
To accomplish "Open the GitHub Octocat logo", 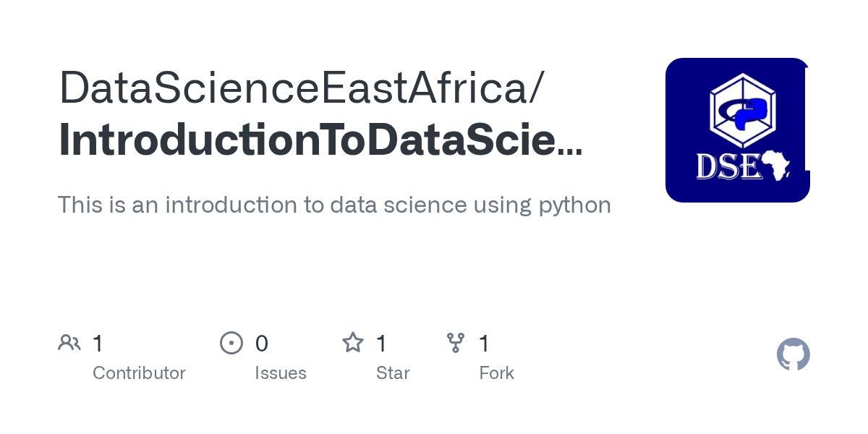I will 793,355.
